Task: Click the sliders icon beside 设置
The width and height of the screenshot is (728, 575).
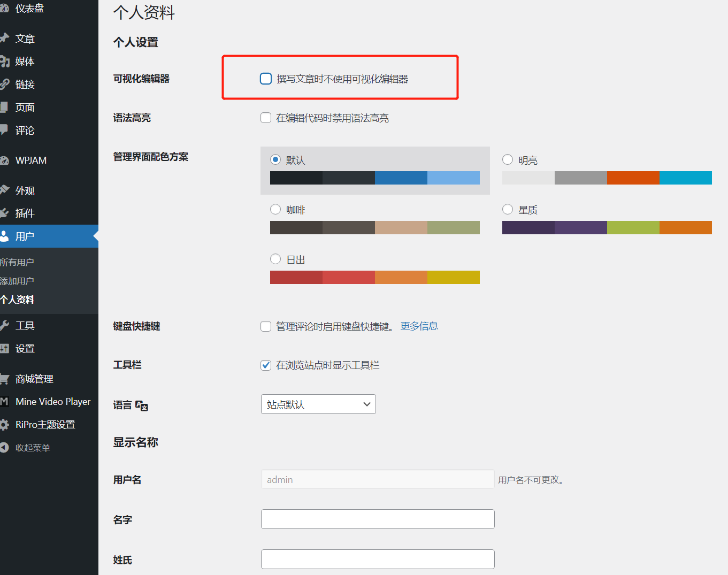Action: tap(4, 349)
